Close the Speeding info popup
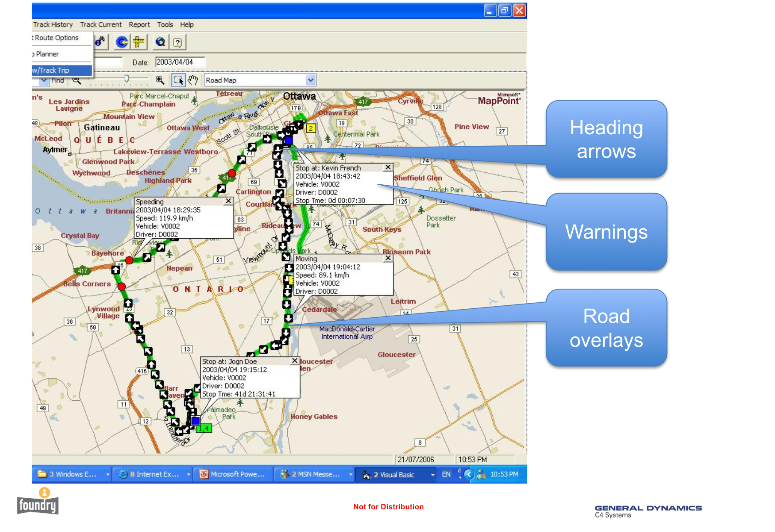Viewport: 775px width, 532px height. tap(229, 201)
